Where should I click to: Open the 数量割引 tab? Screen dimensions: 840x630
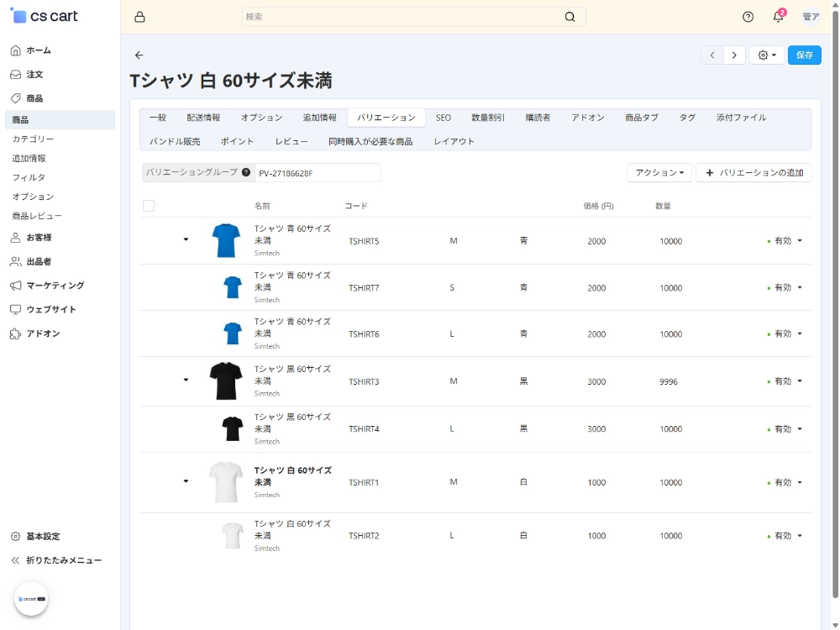click(x=488, y=118)
